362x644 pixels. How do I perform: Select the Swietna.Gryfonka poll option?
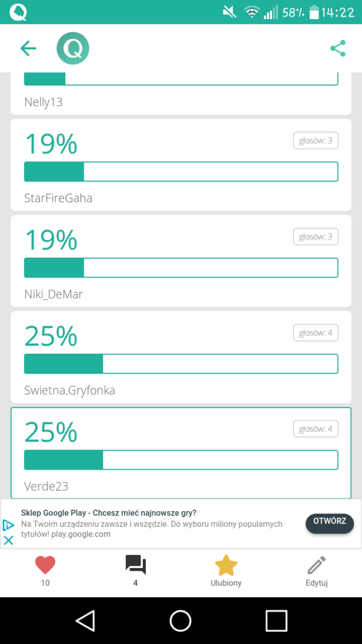pos(181,357)
